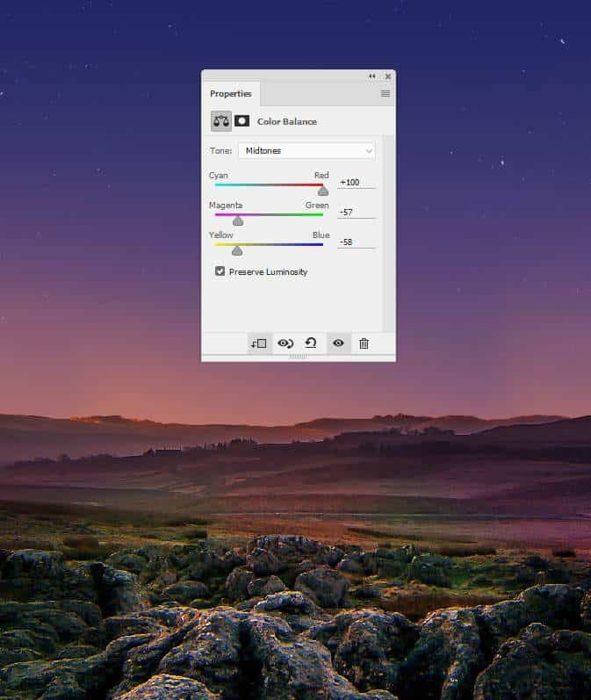Select the layer mask icon
Image resolution: width=591 pixels, height=700 pixels.
point(242,121)
